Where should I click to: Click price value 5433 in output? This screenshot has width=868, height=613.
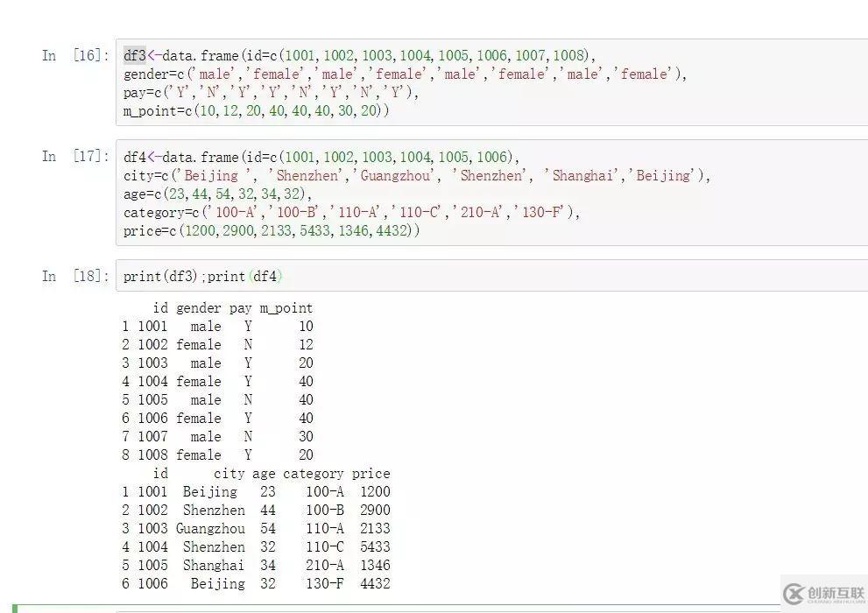[x=376, y=546]
